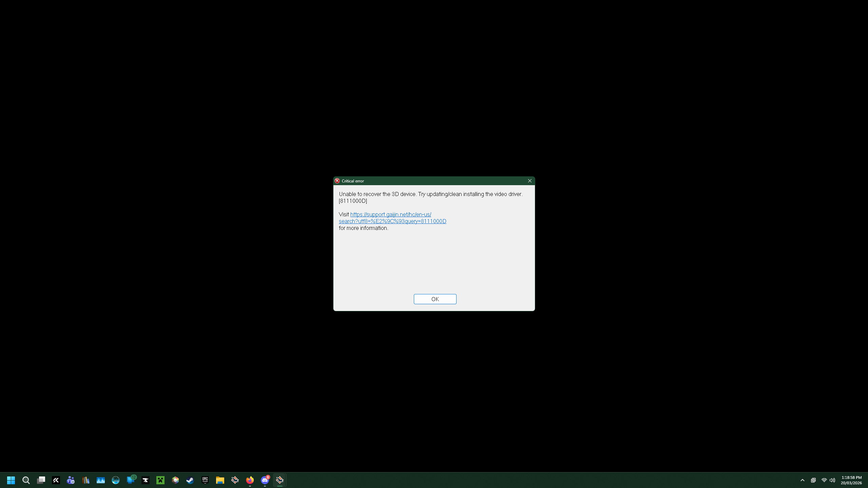
Task: Open CurseForge anvil icon
Action: pyautogui.click(x=146, y=480)
